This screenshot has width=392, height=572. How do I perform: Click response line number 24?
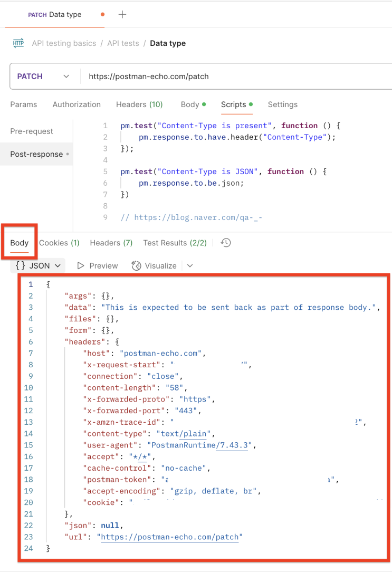[x=28, y=549]
